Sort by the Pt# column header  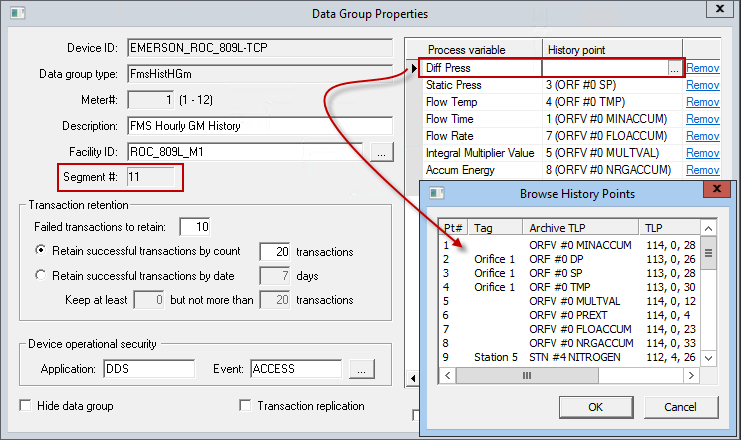pos(453,228)
